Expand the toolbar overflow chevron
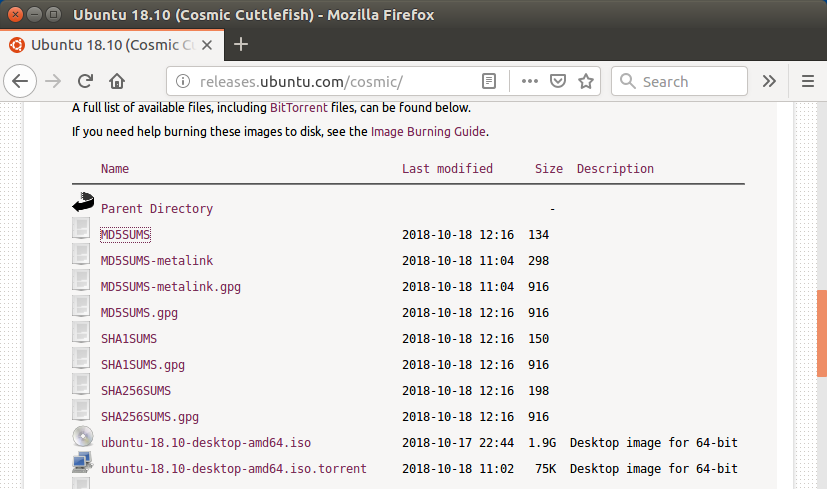The image size is (827, 489). [769, 81]
